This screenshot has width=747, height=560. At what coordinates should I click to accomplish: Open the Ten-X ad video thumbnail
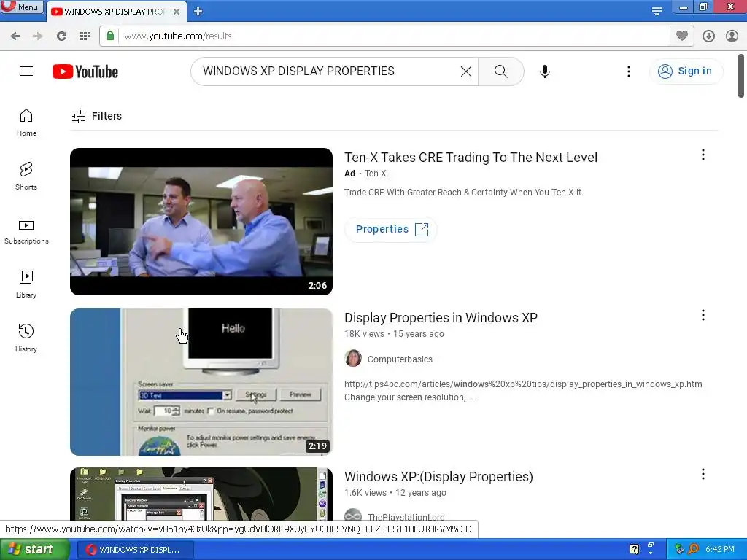tap(201, 222)
